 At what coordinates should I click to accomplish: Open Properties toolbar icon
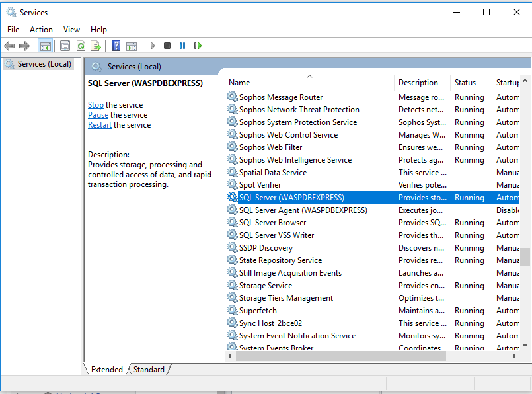[x=65, y=46]
